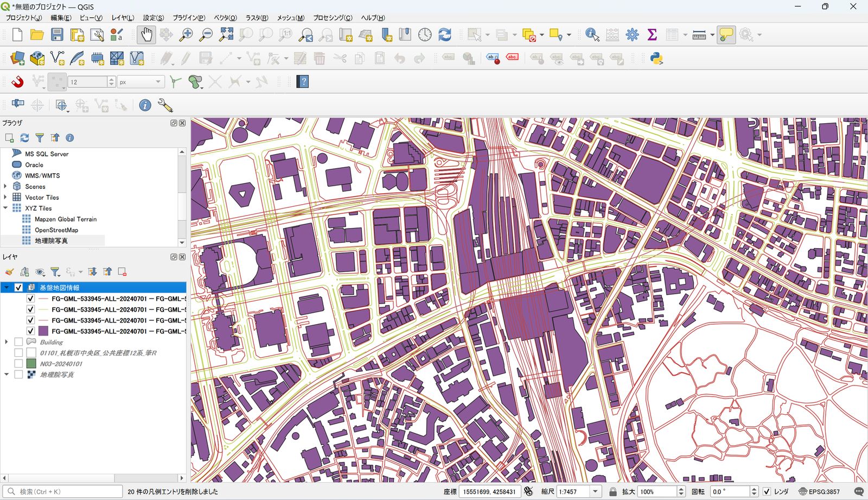Create a new project with blank page icon
Screen dimensions: 868x500
point(17,35)
